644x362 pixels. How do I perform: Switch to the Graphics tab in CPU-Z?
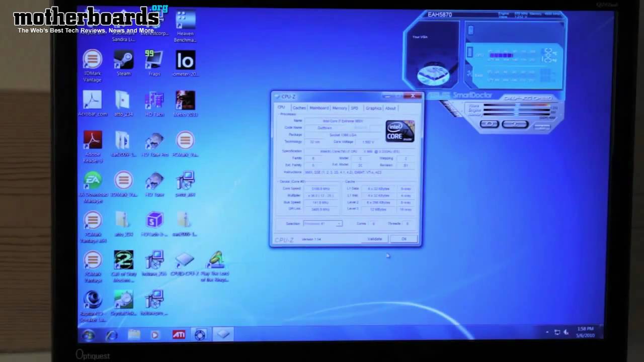pos(373,108)
